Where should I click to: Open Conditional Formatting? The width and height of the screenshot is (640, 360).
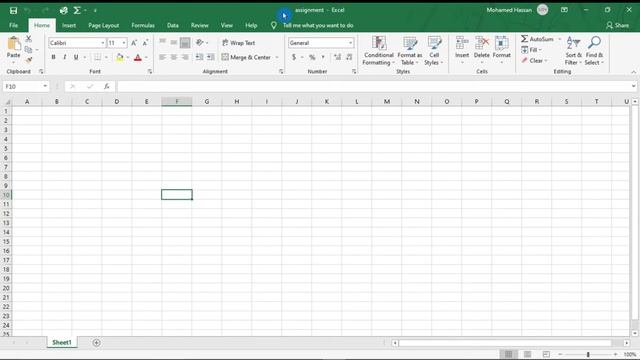pos(379,51)
